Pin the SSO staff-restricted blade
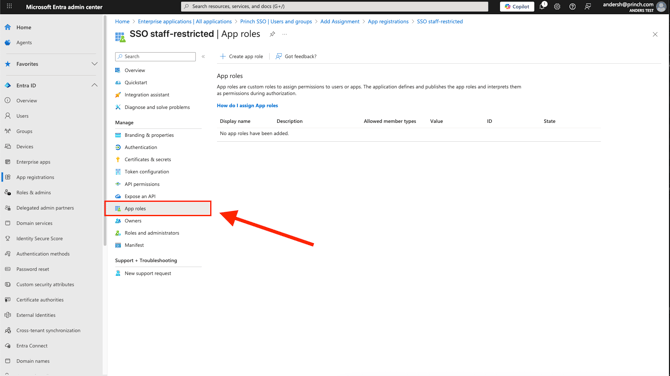The height and width of the screenshot is (376, 670). tap(272, 34)
